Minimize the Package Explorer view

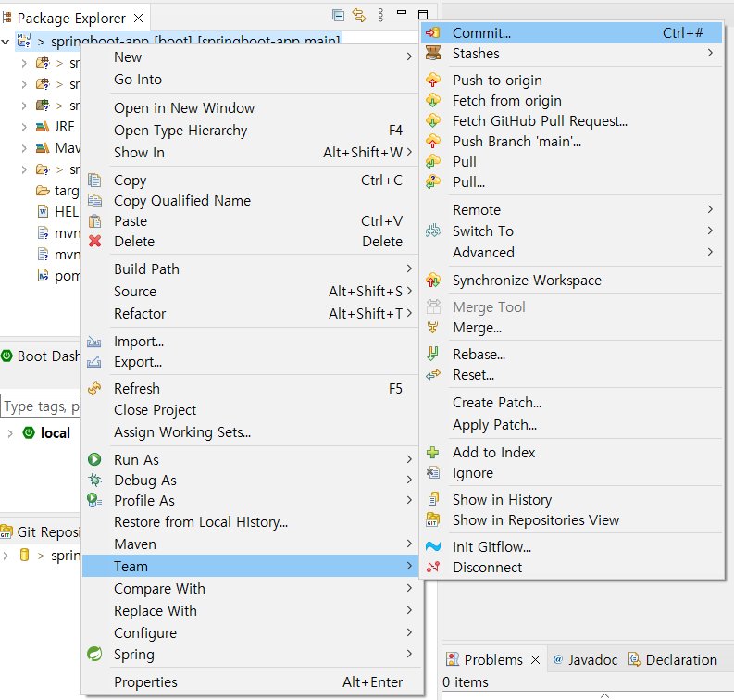pyautogui.click(x=402, y=13)
